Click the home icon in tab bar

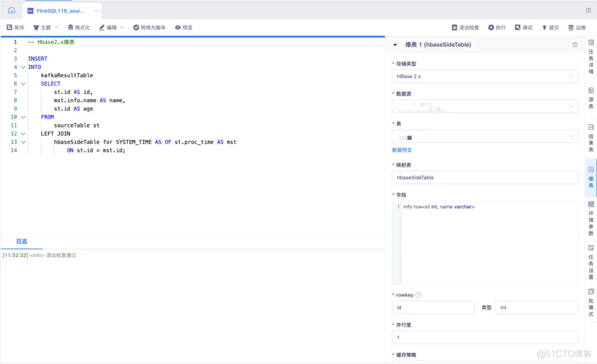(x=12, y=10)
